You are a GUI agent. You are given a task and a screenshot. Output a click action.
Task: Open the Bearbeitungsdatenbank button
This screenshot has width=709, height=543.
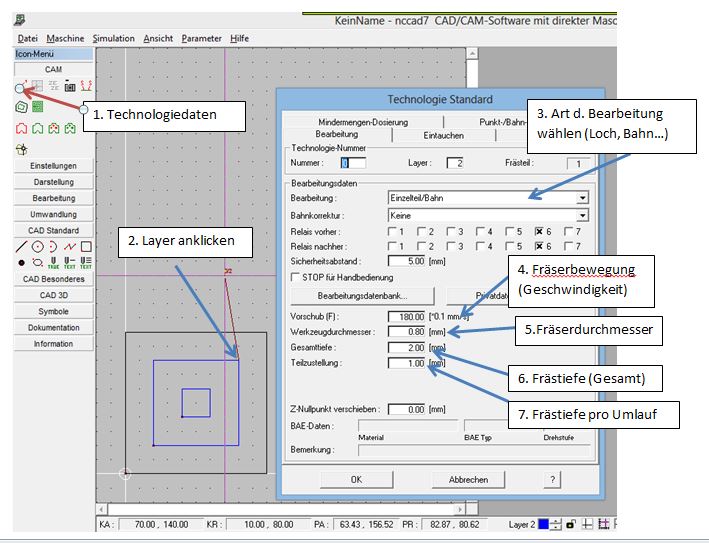coord(361,296)
